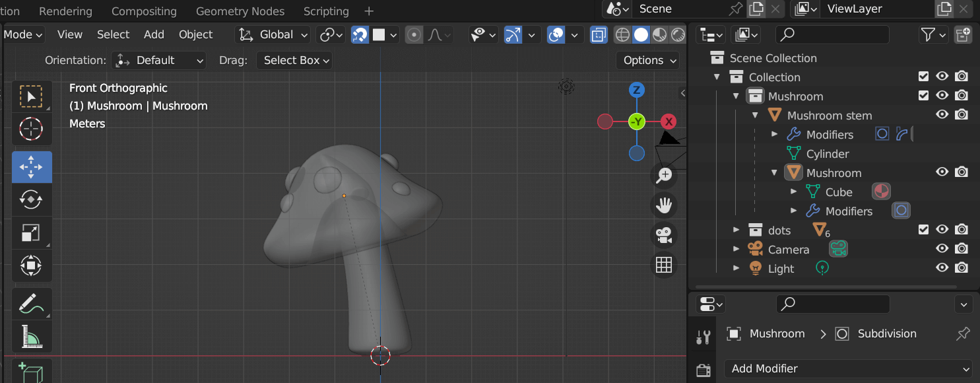Toggle proportional editing button
The height and width of the screenshot is (383, 980).
(x=414, y=34)
